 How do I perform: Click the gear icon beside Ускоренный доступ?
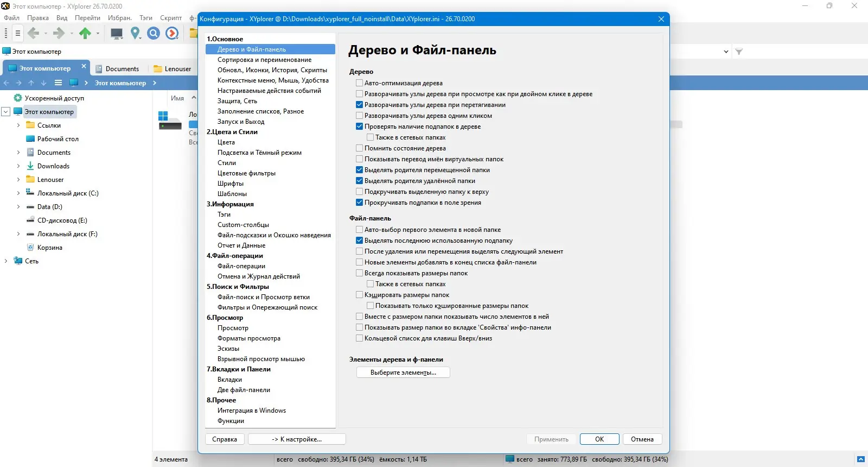[x=18, y=98]
